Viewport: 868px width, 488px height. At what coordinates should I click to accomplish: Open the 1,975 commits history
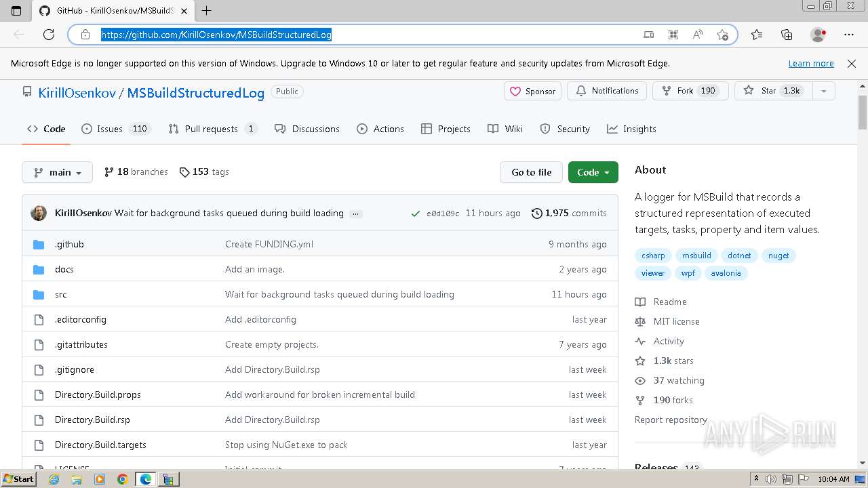point(569,213)
